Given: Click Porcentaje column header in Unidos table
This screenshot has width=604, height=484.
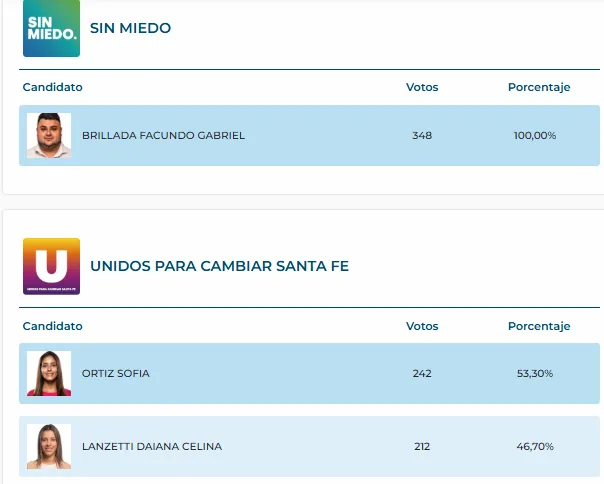Looking at the screenshot, I should [539, 326].
